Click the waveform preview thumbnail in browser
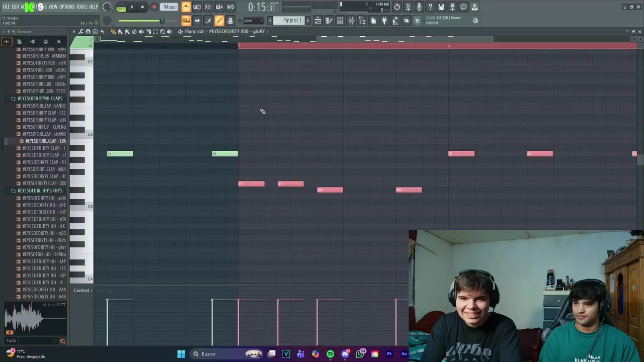The height and width of the screenshot is (362, 644). pyautogui.click(x=35, y=318)
